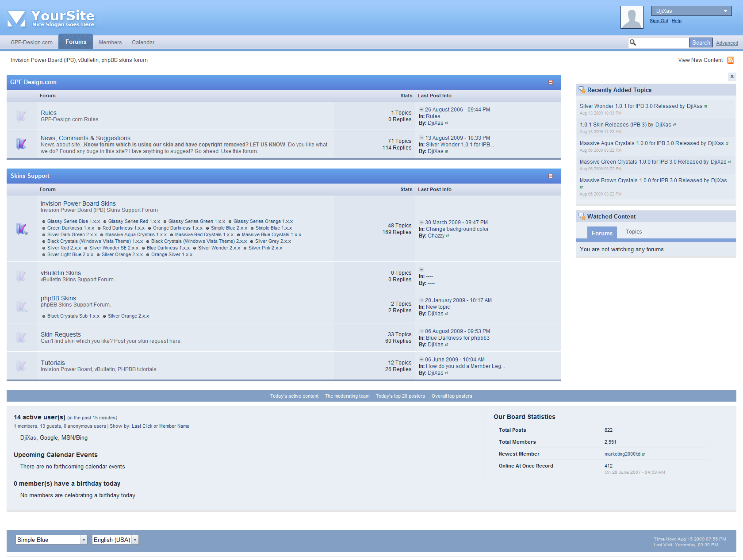Click the Rules forum status icon
The height and width of the screenshot is (560, 743).
click(x=21, y=116)
